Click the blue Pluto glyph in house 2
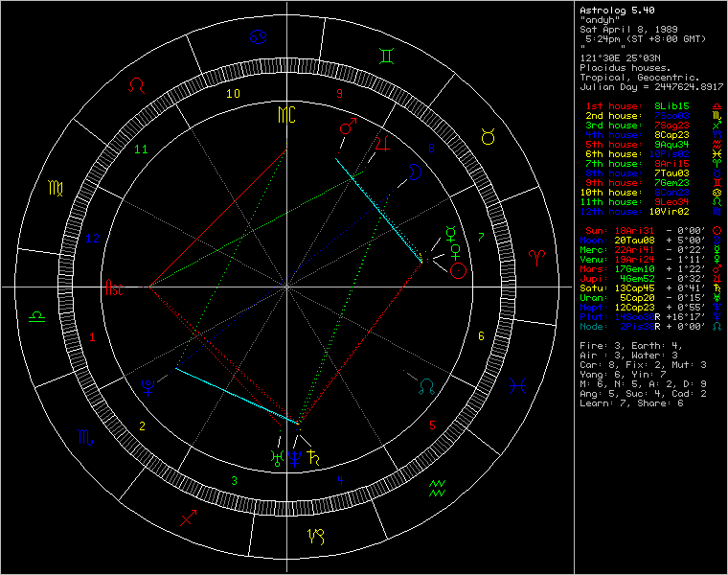Screen dimensions: 728x575 tap(148, 385)
